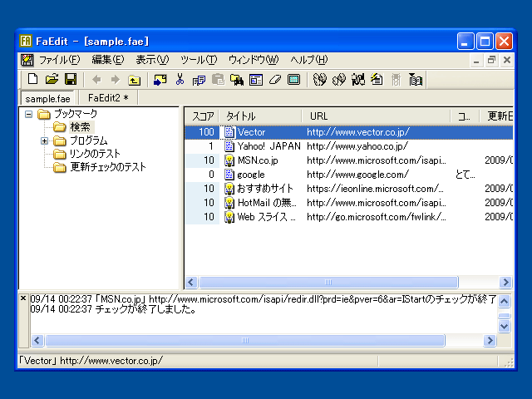Go up to parent folder icon
Viewport: 532px width, 399px height.
(135, 80)
